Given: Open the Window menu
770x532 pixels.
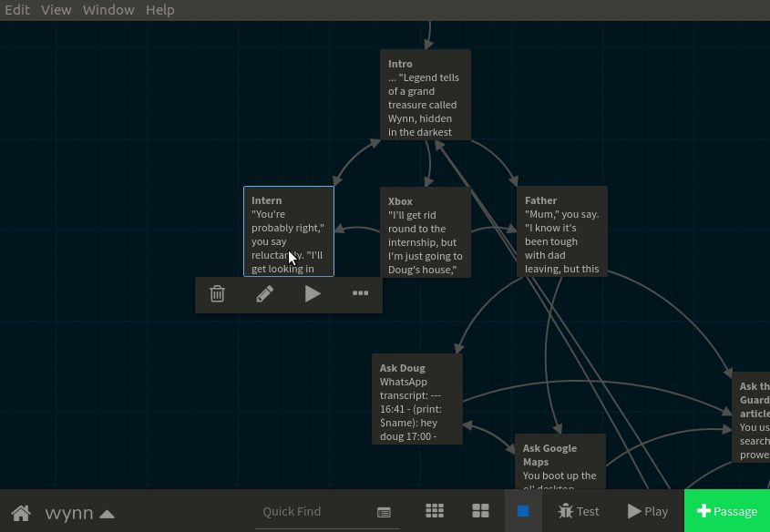Looking at the screenshot, I should coord(108,10).
